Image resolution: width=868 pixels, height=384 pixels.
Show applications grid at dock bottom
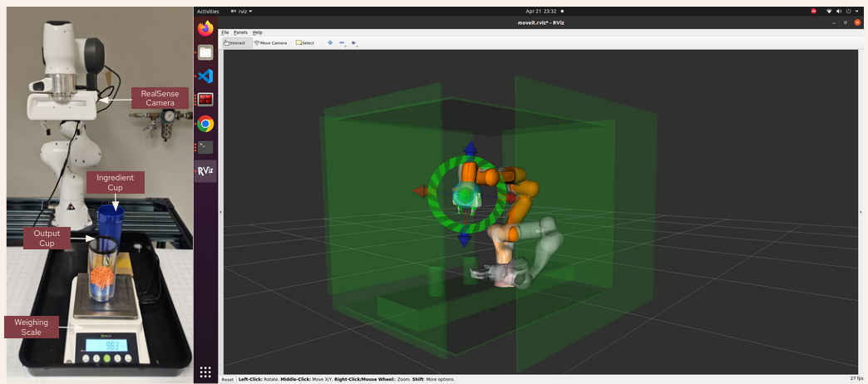(205, 372)
